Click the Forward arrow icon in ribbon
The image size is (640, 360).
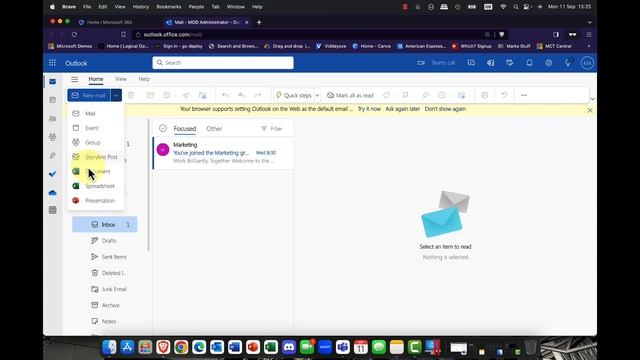258,95
